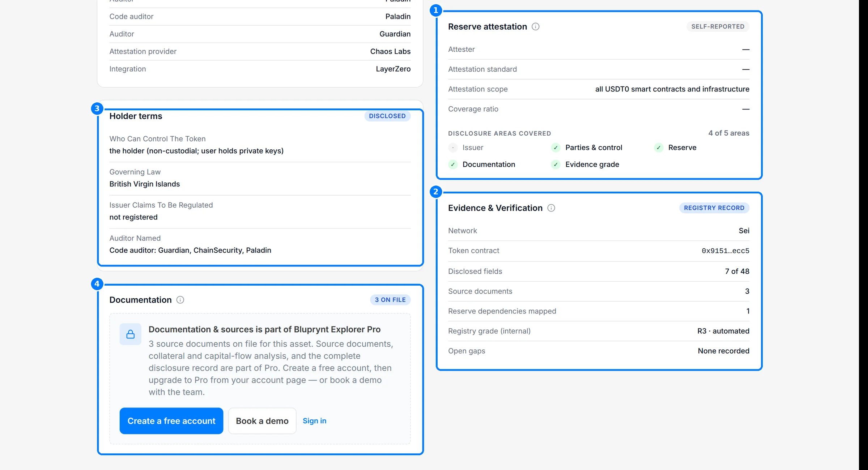Click the info icon beside Evidence & Verification
The height and width of the screenshot is (470, 868).
pyautogui.click(x=551, y=208)
